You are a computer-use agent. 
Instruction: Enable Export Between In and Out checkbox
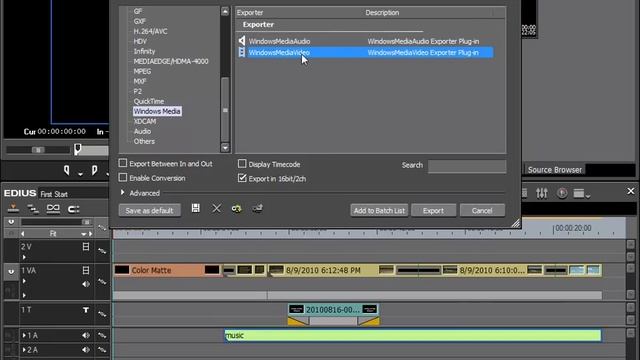(x=122, y=163)
